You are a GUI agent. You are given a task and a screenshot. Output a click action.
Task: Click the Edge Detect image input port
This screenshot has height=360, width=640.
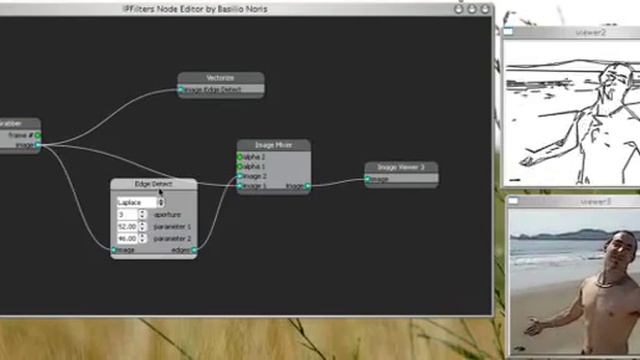(114, 250)
